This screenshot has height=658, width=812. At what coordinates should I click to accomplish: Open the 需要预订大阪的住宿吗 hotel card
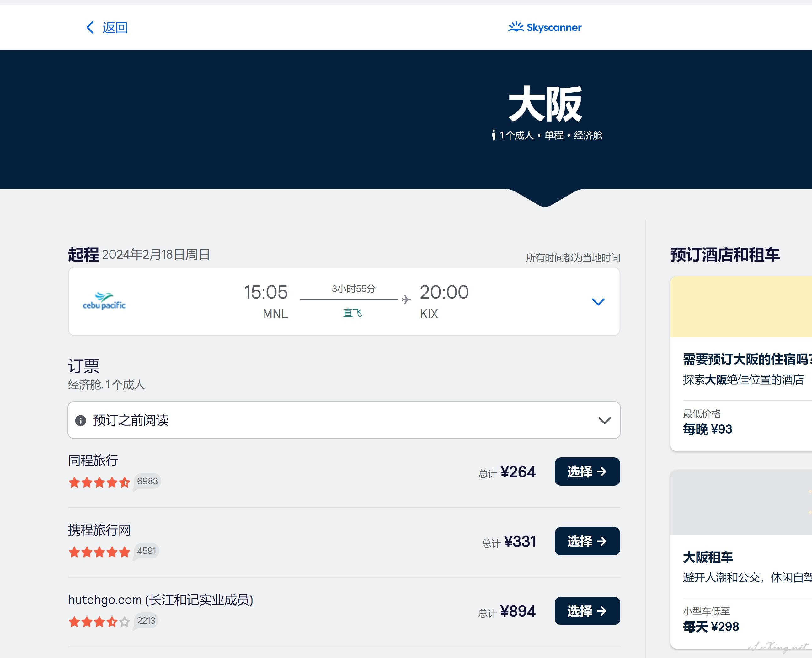[741, 364]
